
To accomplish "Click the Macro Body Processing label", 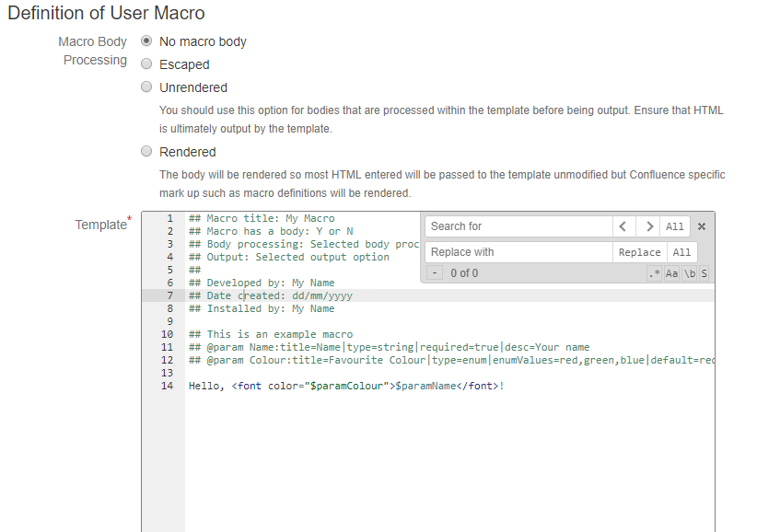I will click(93, 51).
